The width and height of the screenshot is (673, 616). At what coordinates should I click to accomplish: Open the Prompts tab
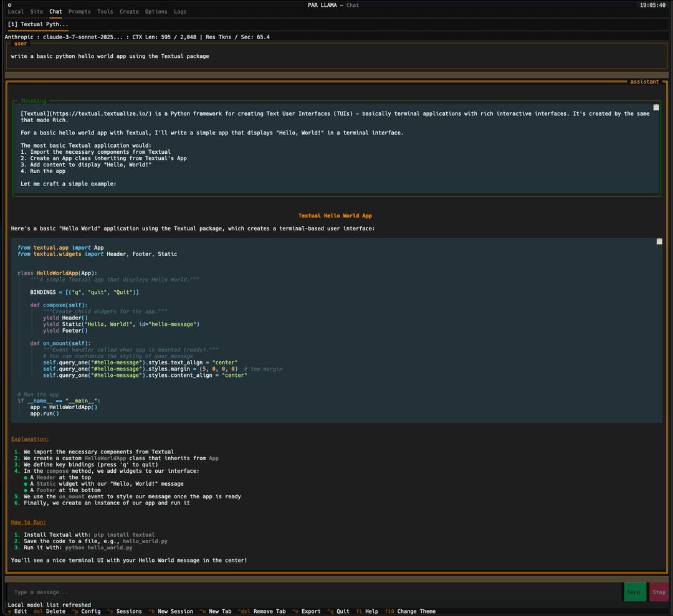click(x=79, y=12)
